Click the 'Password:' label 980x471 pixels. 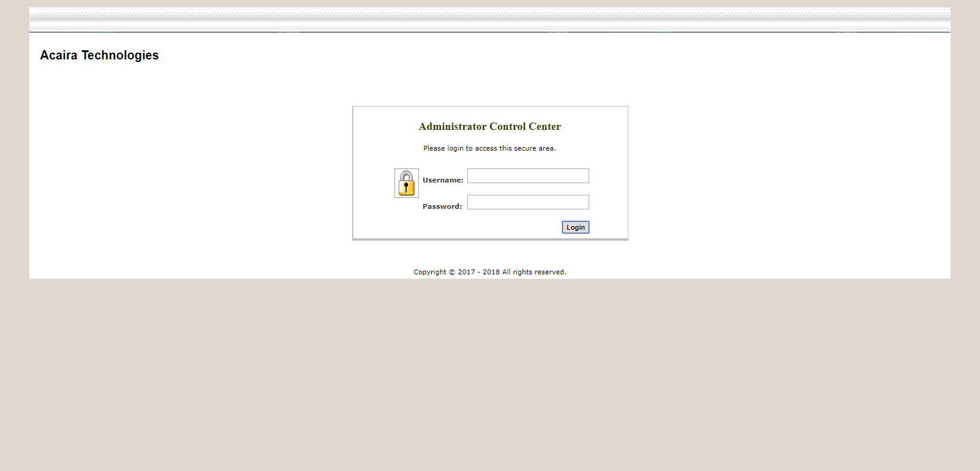point(442,206)
